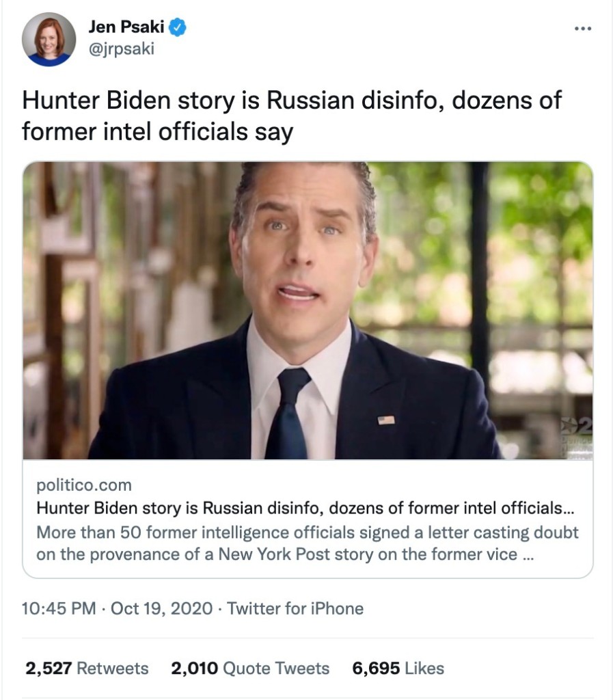View the 2,010 Quote Tweets list
The image size is (613, 700).
(x=250, y=669)
